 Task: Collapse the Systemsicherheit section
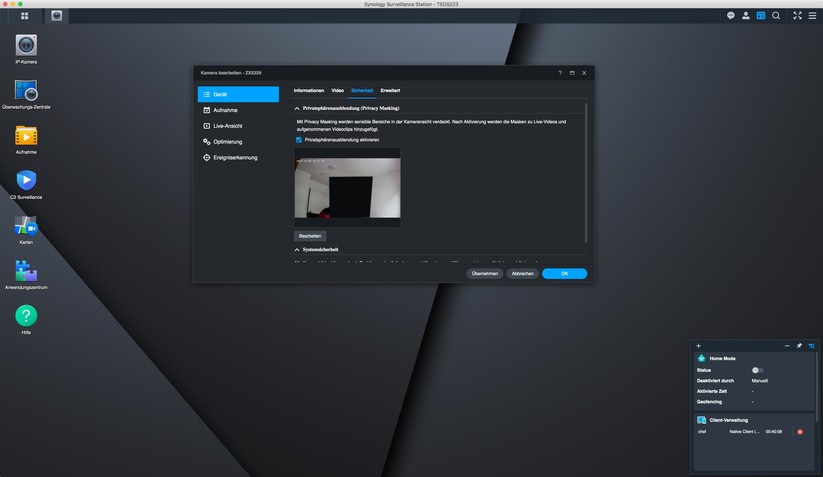tap(297, 250)
